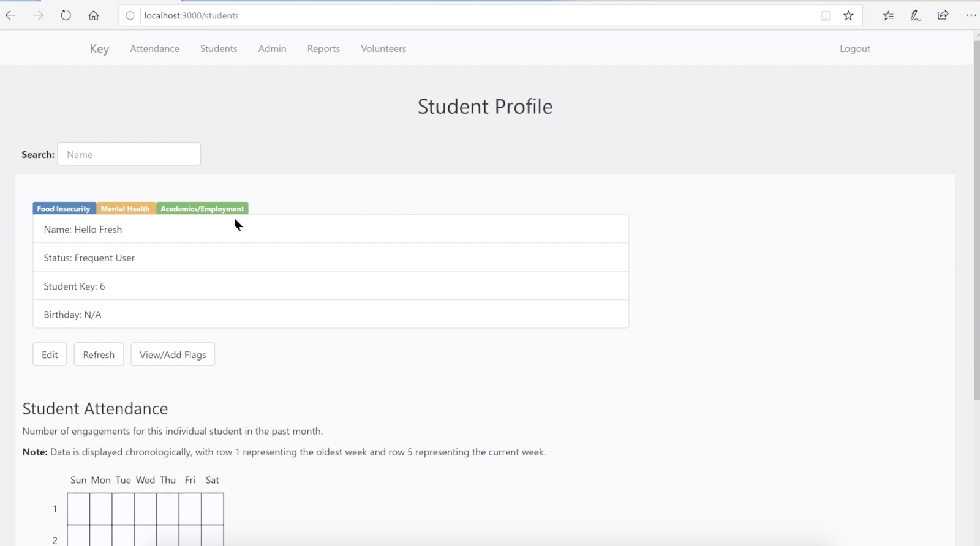Click the Food Insecurity blue flag badge
Viewport: 980px width, 546px height.
pos(64,209)
